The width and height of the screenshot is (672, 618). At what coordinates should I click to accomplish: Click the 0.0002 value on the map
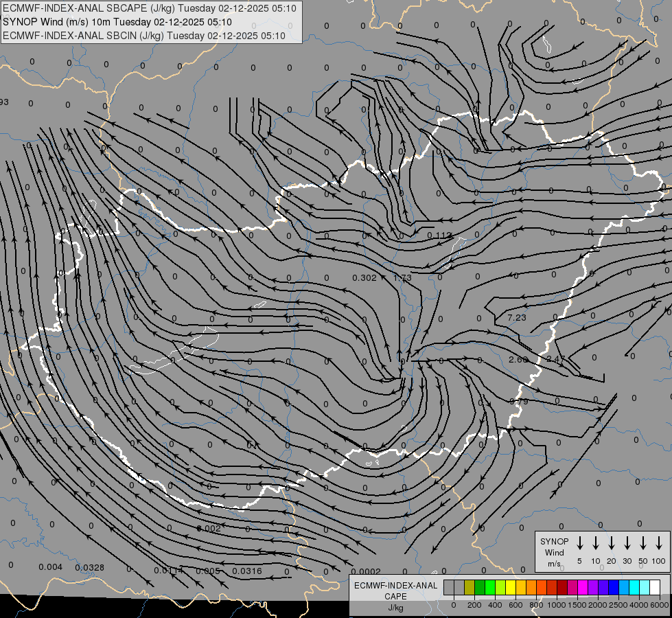366,572
